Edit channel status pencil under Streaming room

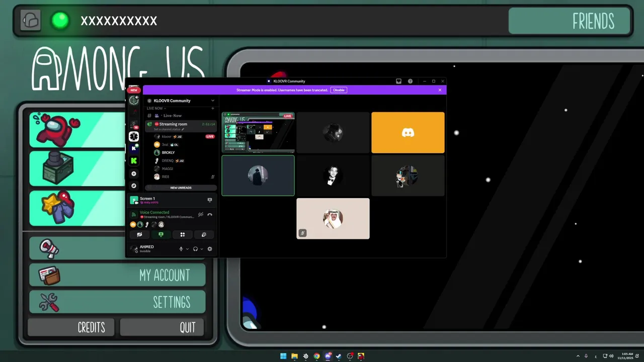(x=183, y=130)
